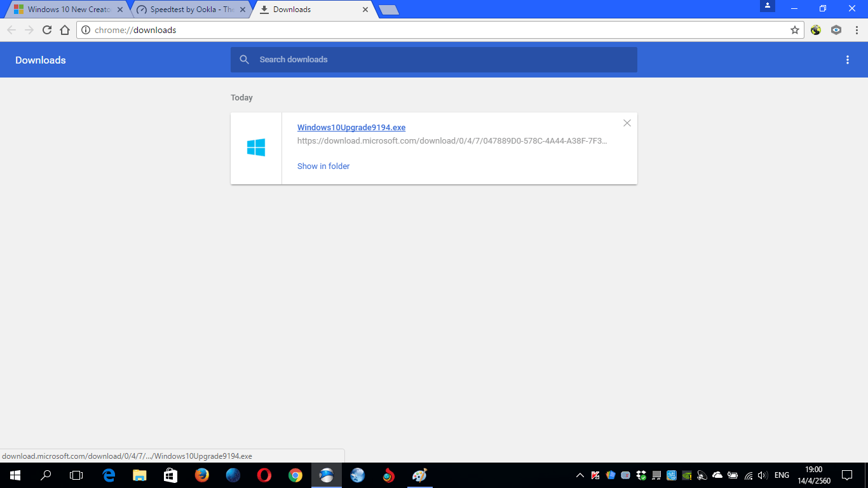
Task: Click the magnifier icon in Search downloads
Action: 245,60
